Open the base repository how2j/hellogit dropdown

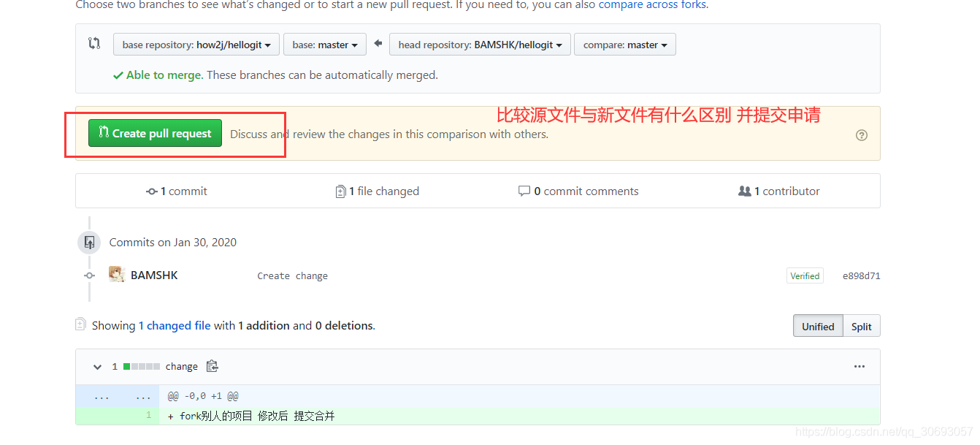coord(196,45)
